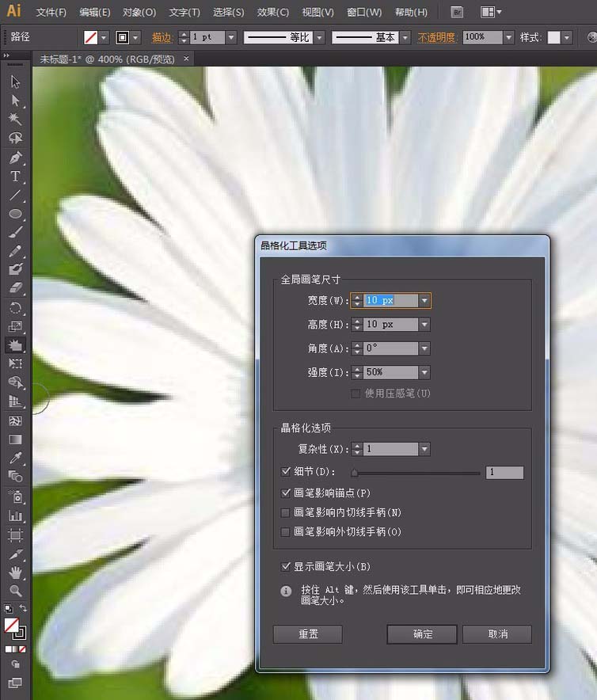Select the Type tool
Image resolution: width=597 pixels, height=700 pixels.
[x=15, y=177]
